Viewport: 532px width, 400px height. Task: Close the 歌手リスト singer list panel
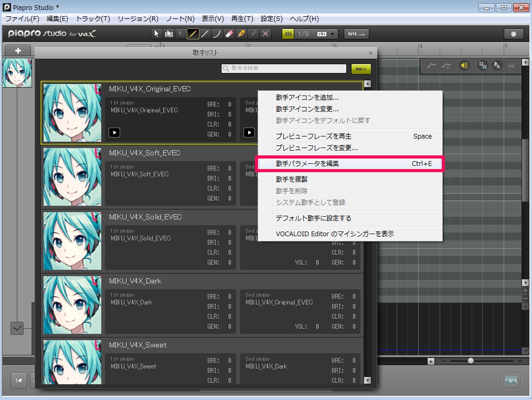pos(370,53)
